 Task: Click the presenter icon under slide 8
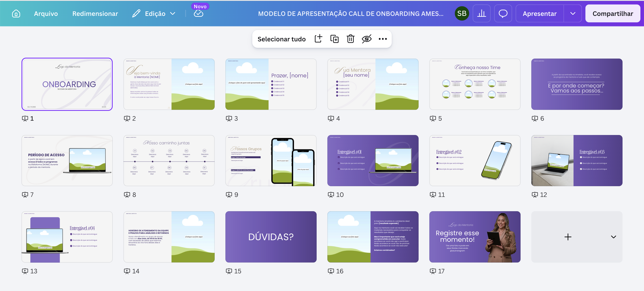[x=127, y=195]
